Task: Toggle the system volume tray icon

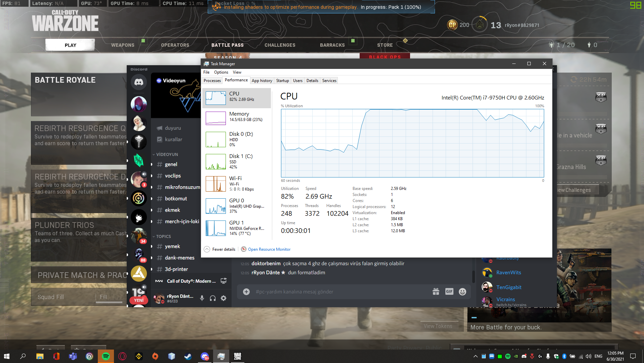Action: pyautogui.click(x=589, y=356)
